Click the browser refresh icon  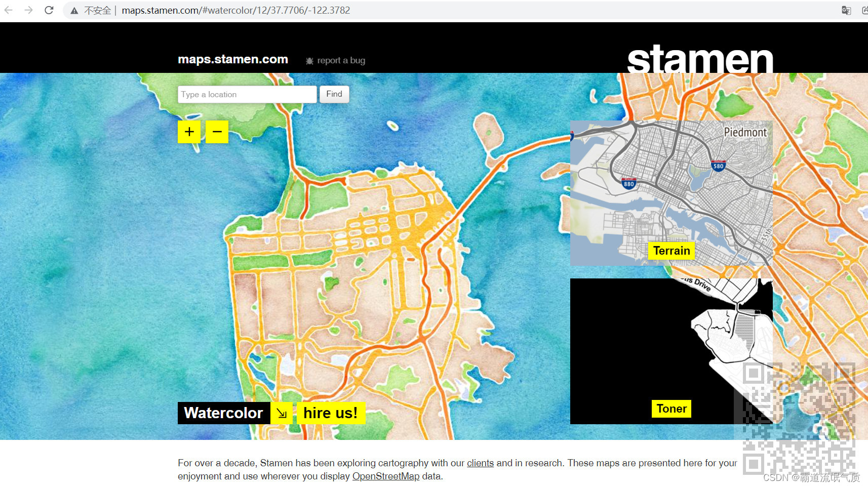[49, 10]
